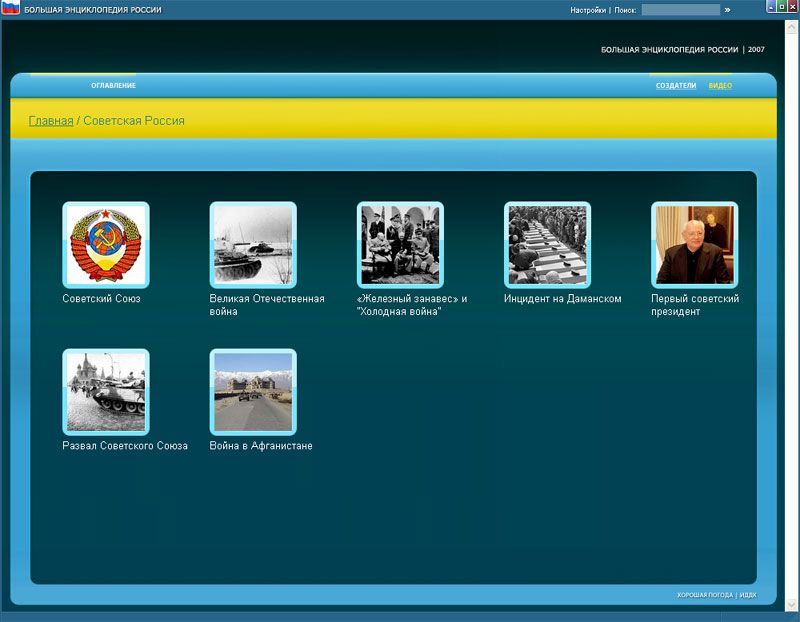Image resolution: width=800 pixels, height=622 pixels.
Task: Click inside the Поиск search field
Action: click(x=680, y=10)
